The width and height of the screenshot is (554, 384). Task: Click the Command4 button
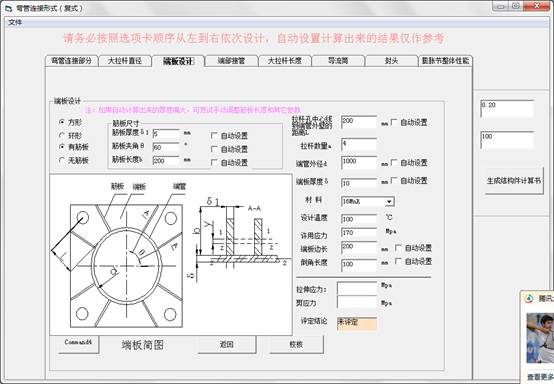point(78,343)
